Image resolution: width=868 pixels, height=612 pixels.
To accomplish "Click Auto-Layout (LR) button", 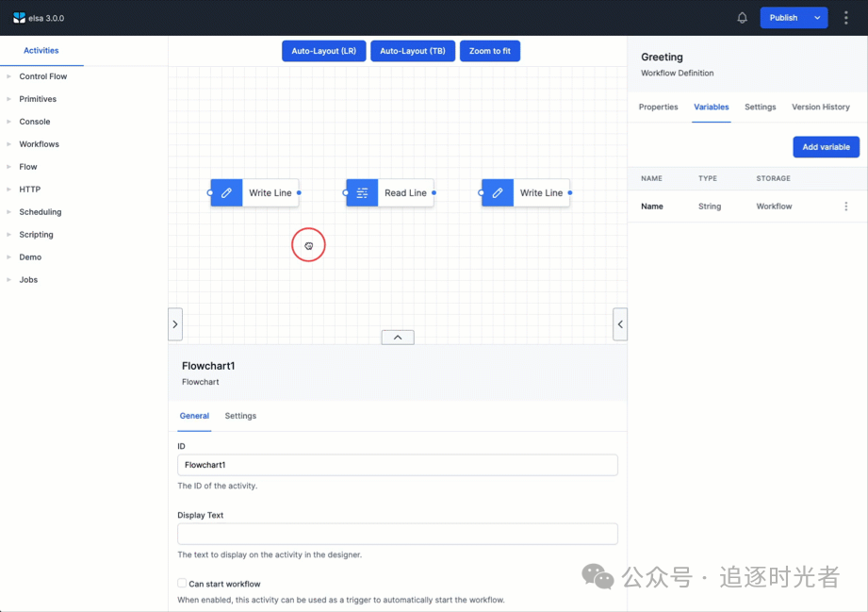I will pyautogui.click(x=324, y=51).
